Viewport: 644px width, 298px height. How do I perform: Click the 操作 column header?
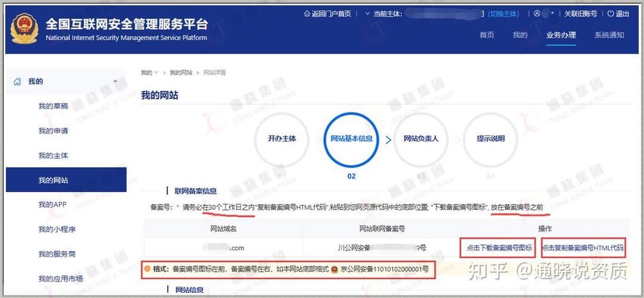click(544, 229)
